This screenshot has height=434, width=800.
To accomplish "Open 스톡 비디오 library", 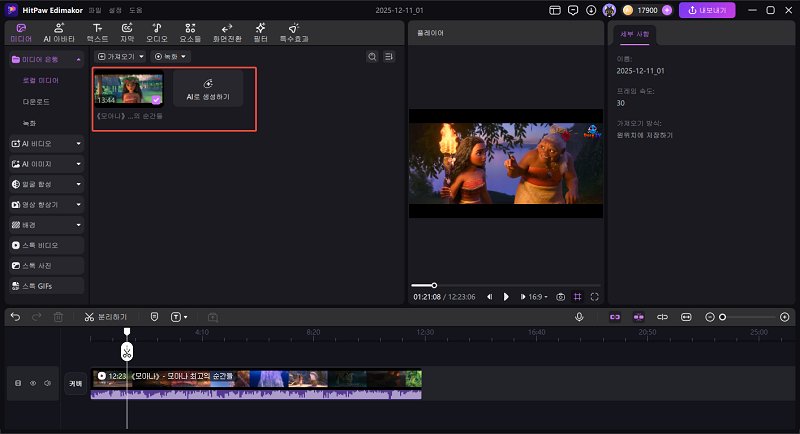I will (46, 245).
